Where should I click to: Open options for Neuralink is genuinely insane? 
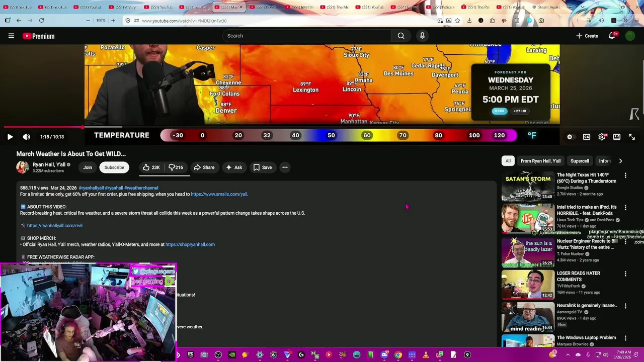point(625,306)
